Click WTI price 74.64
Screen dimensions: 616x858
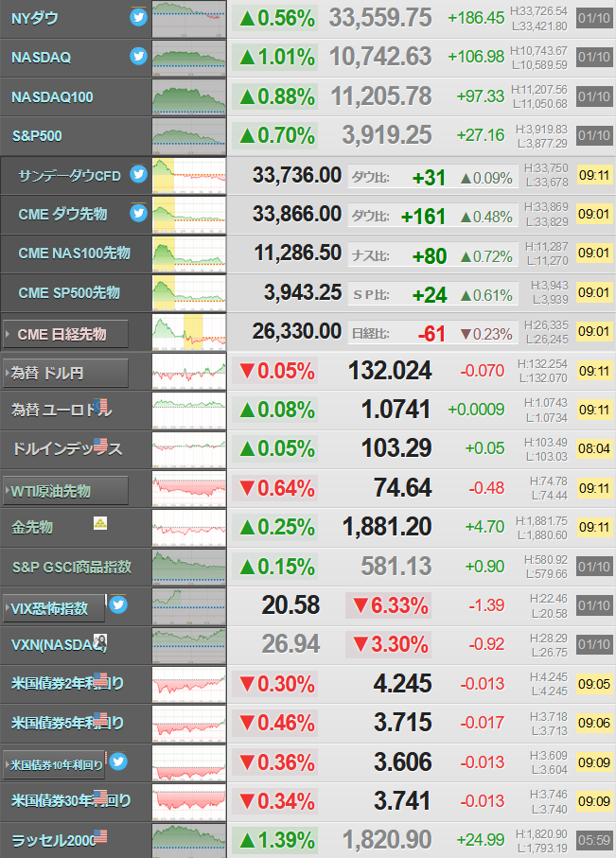point(402,487)
